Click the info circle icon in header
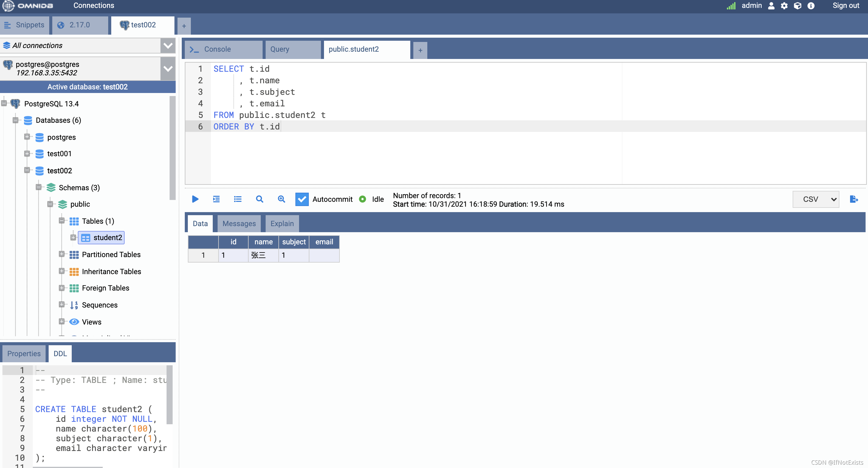Screen dimensions: 868x468 click(811, 6)
